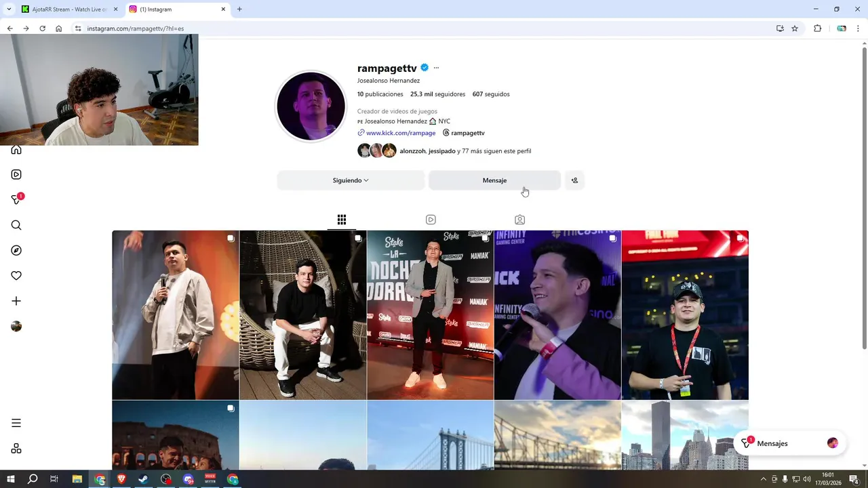Open the Infinity Gaming Center microphone post
The image size is (868, 488).
tap(557, 315)
